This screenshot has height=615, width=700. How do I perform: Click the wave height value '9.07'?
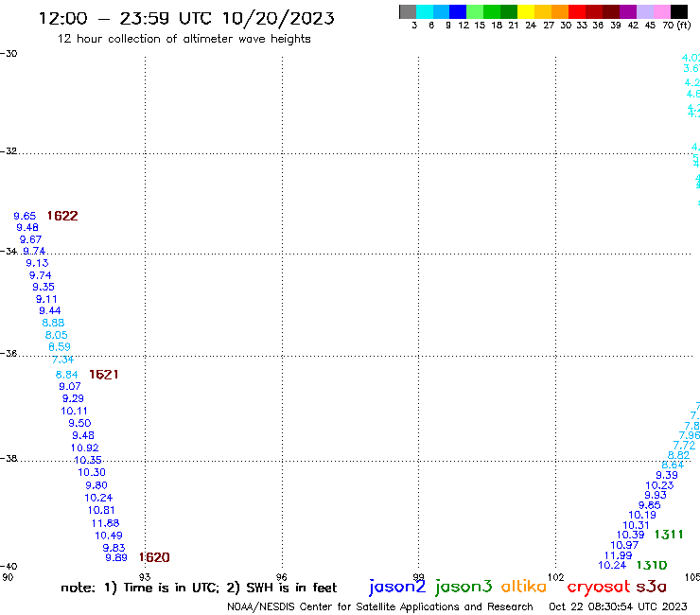click(x=70, y=386)
